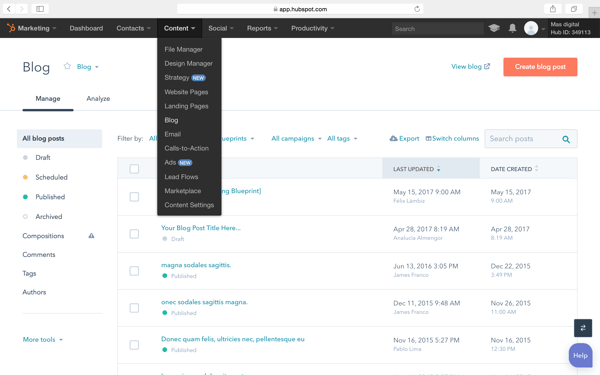Click the search posts magnifier icon
Screen dimensions: 600x375
(566, 139)
